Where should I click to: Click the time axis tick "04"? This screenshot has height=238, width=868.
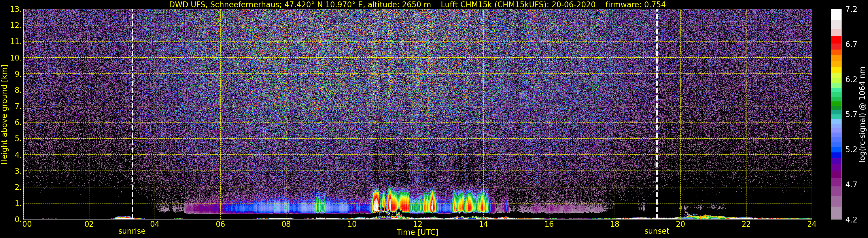click(155, 224)
